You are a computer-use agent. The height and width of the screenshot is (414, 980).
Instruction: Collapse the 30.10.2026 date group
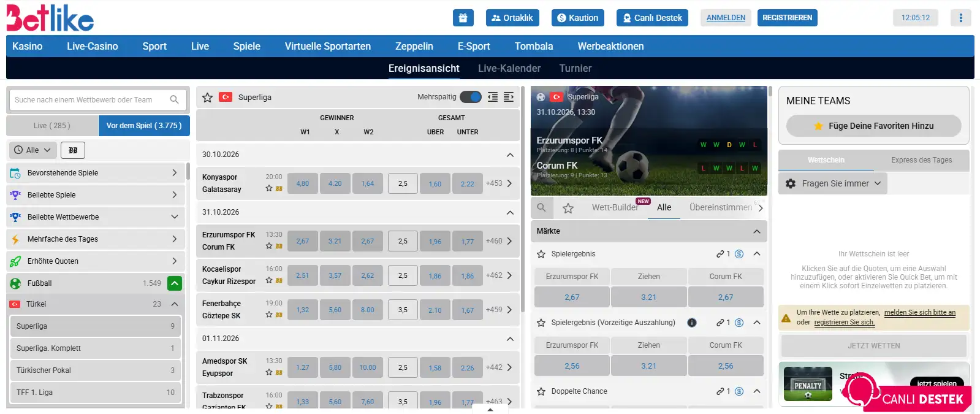[x=510, y=155]
